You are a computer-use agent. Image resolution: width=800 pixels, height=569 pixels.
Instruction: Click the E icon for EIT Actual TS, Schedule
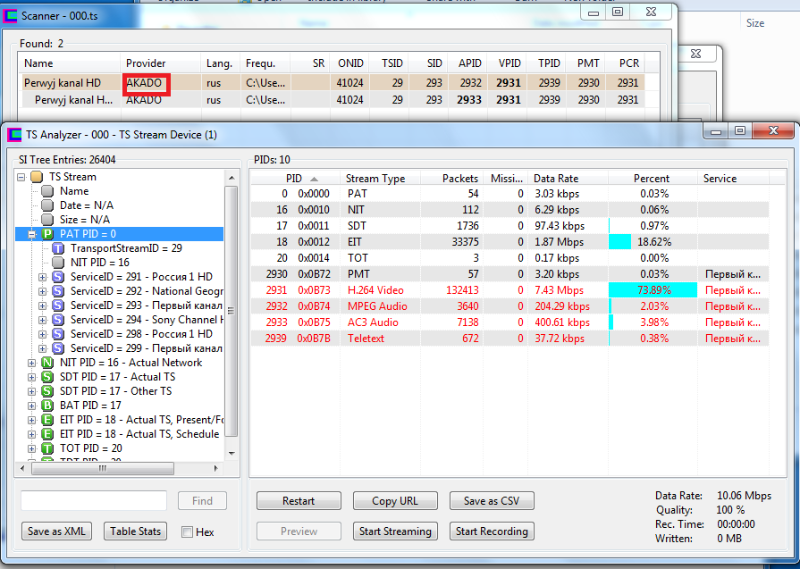click(46, 434)
